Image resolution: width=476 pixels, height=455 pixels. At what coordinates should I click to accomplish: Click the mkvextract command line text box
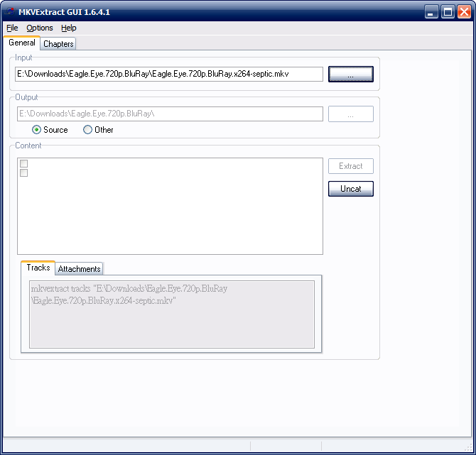pos(172,314)
